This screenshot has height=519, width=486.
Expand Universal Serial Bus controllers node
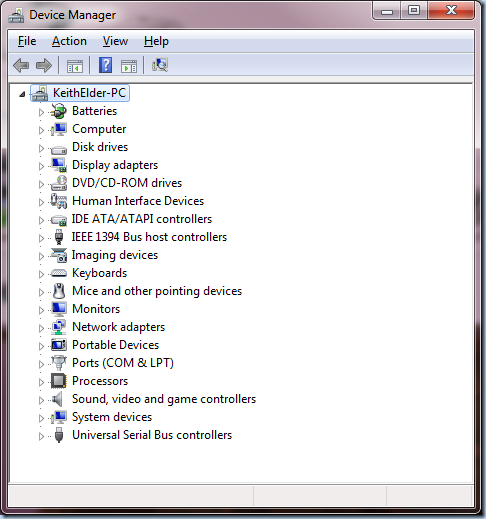pyautogui.click(x=41, y=436)
